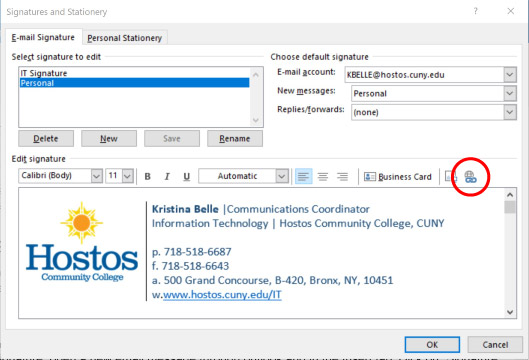Screen dimensions: 529x360
Task: Click the Delete button
Action: pyautogui.click(x=46, y=138)
